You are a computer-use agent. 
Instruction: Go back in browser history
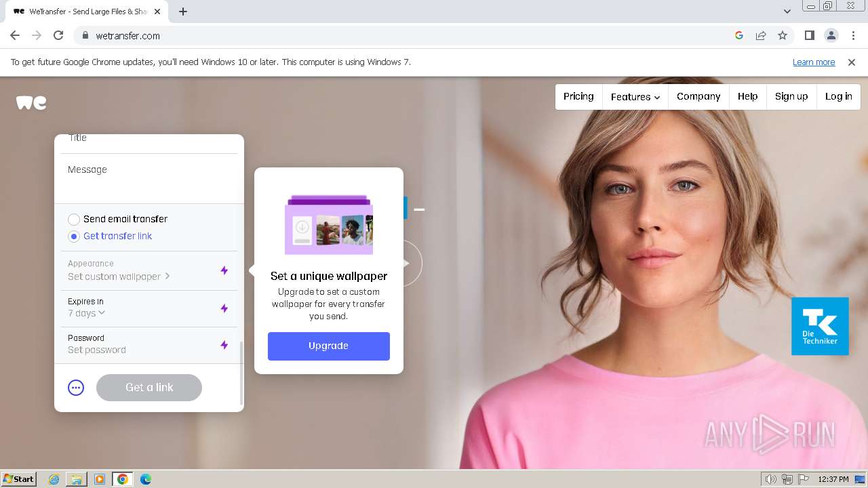point(15,35)
